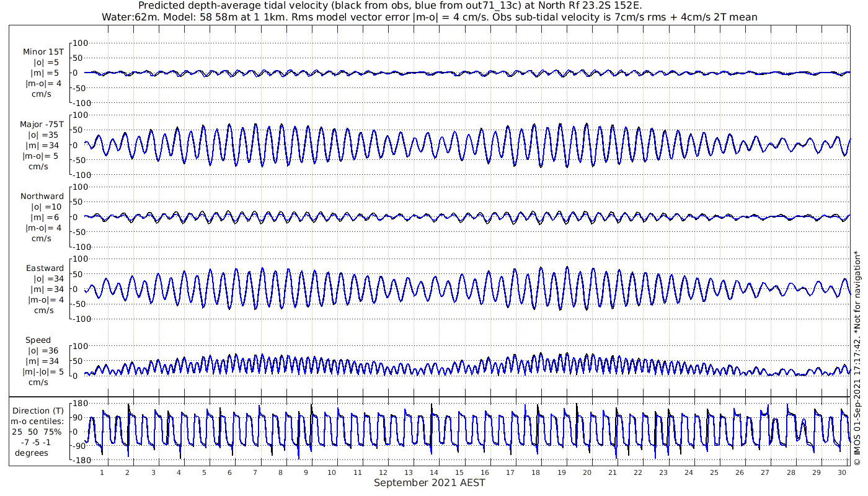Click the vertical IMOS copyright notice text
This screenshot has width=868, height=496.
(857, 358)
